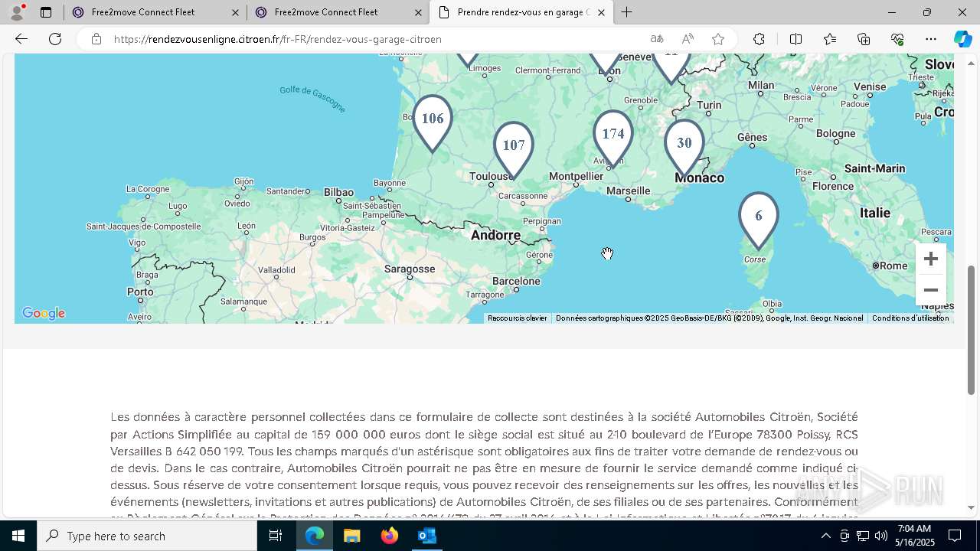Click the scrollbar down arrow
980x551 pixels.
coord(972,507)
